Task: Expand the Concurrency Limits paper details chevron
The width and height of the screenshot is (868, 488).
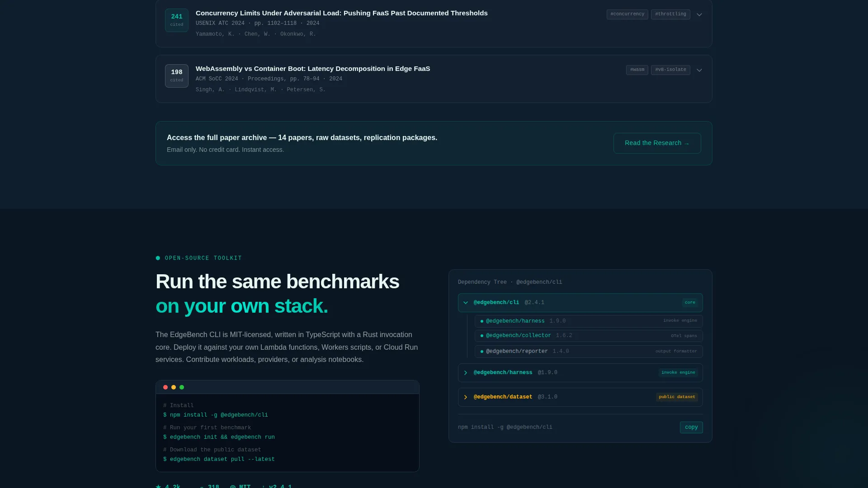Action: coord(699,14)
